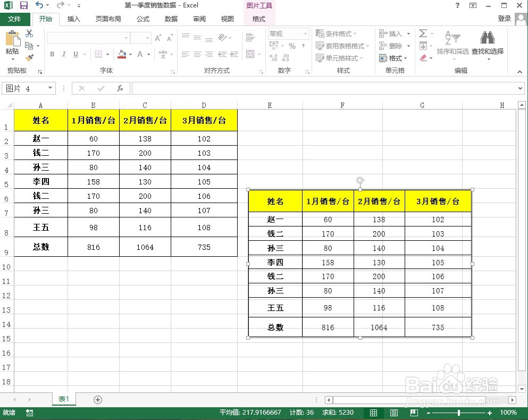Image resolution: width=528 pixels, height=420 pixels.
Task: Click the Font Color letter A icon
Action: (x=140, y=54)
